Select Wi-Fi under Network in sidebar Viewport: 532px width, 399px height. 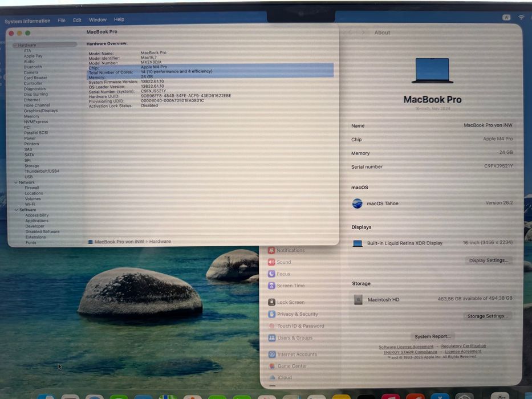30,204
